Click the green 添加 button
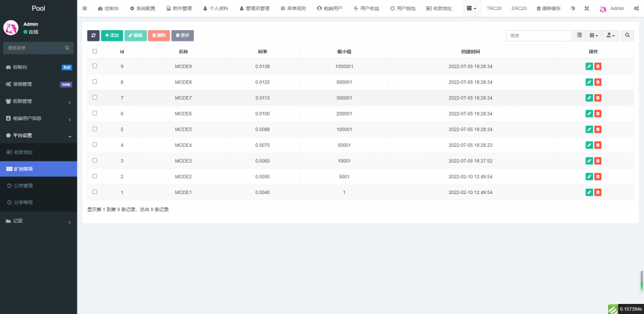The image size is (644, 314). pos(112,36)
